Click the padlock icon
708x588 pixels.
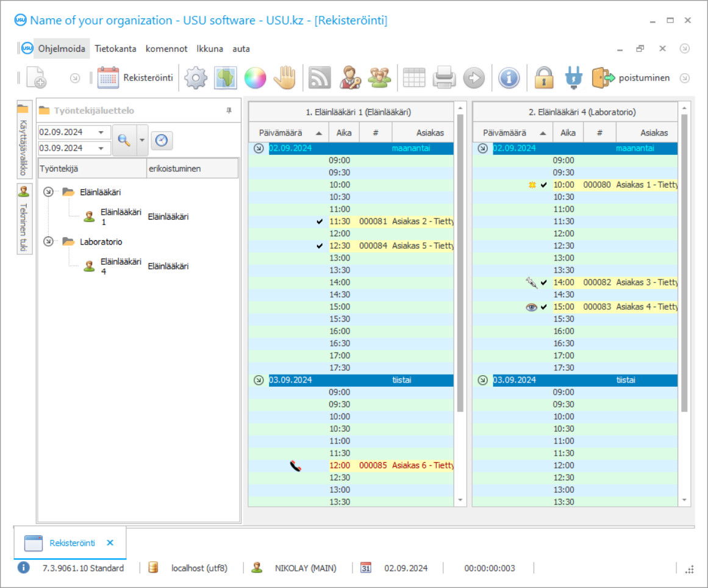(x=543, y=77)
